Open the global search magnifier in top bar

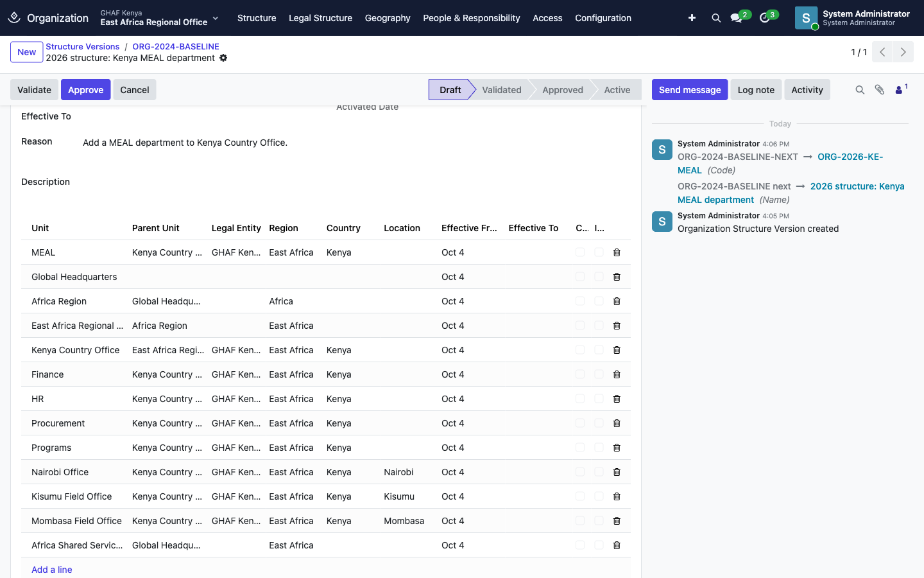tap(716, 18)
